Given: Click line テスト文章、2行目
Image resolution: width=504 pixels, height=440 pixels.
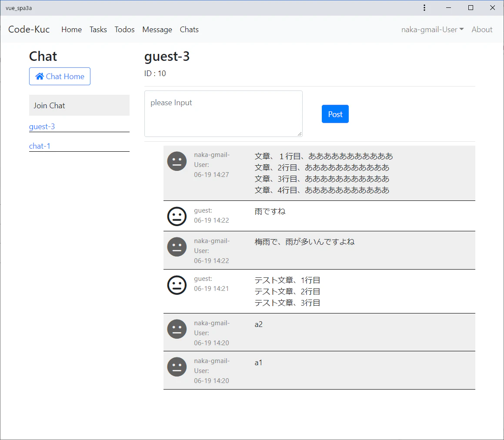Looking at the screenshot, I should coord(287,291).
